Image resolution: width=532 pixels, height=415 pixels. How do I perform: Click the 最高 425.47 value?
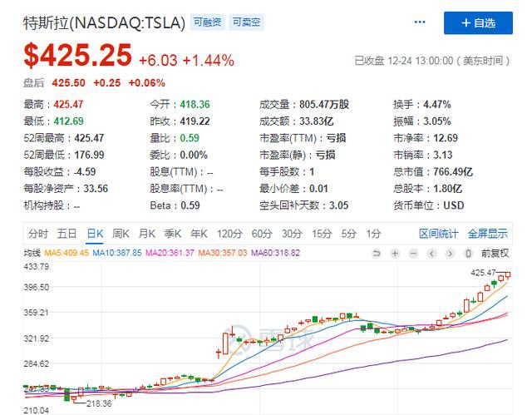[x=68, y=105]
